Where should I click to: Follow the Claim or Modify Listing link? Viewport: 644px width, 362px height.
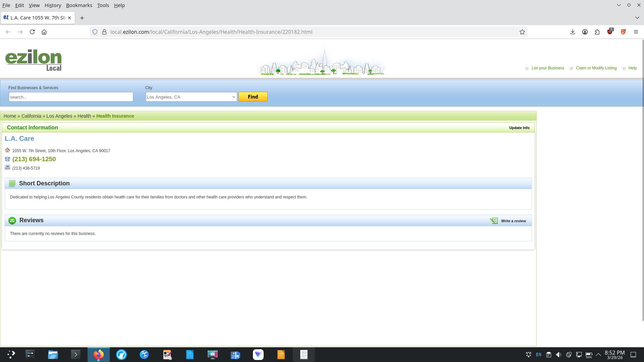[x=596, y=68]
